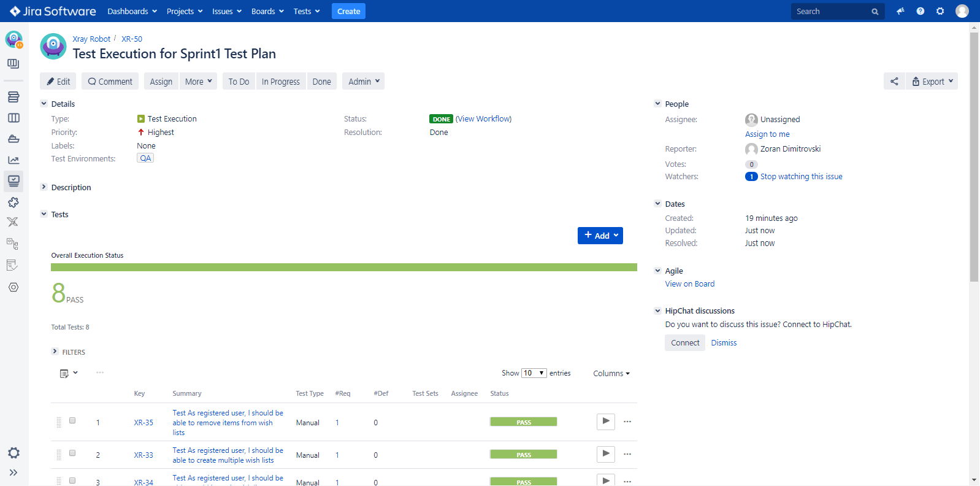Open the test plan checklist icon in sidebar
Viewport: 980px width, 486px height.
(x=12, y=265)
